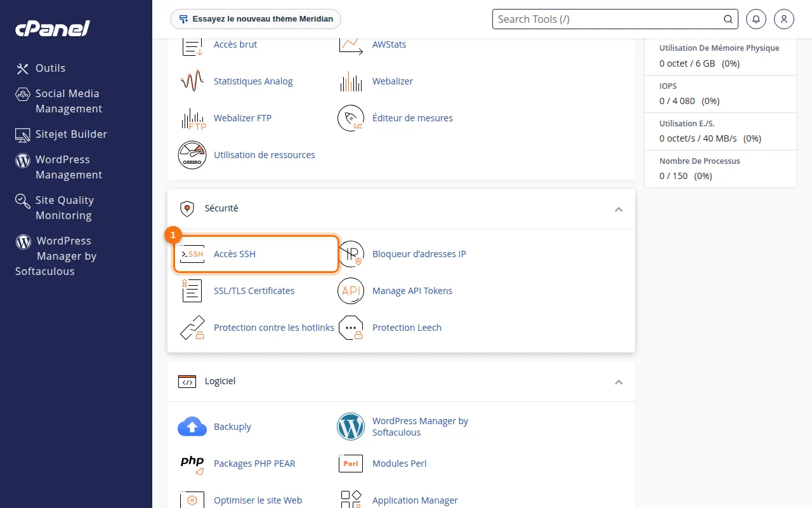Viewport: 812px width, 508px height.
Task: Open the notifications bell icon
Action: (x=756, y=19)
